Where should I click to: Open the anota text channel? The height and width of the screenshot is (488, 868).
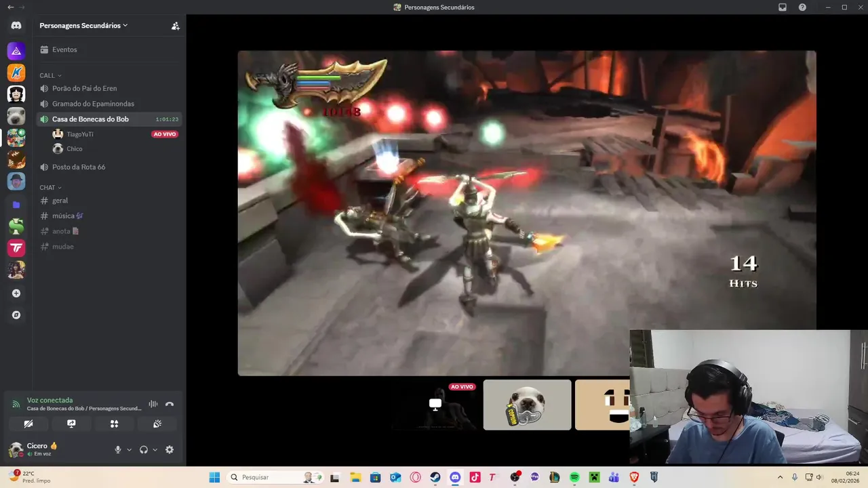coord(109,231)
